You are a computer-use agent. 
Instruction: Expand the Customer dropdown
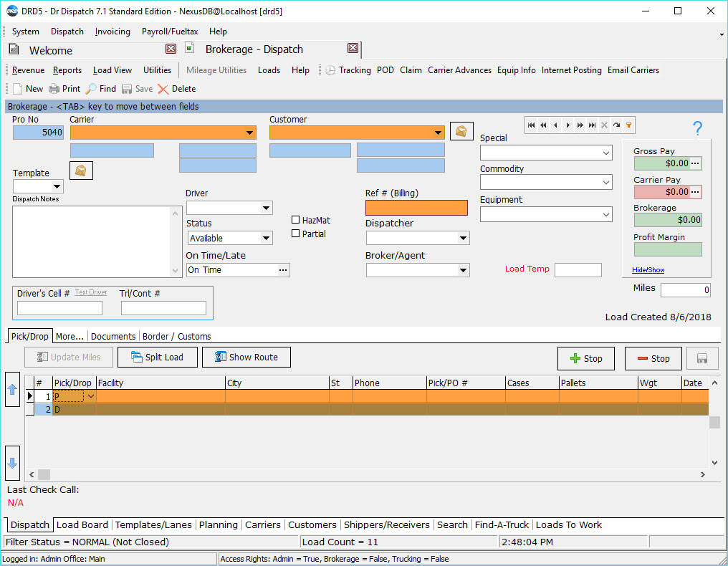tap(438, 133)
